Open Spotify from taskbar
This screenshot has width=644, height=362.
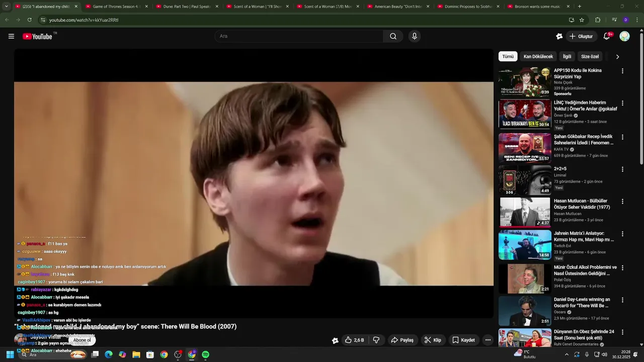(205, 354)
